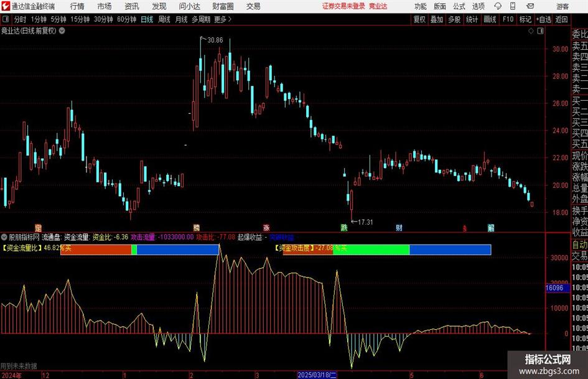
Task: Click the 返回 back button
Action: 561,19
